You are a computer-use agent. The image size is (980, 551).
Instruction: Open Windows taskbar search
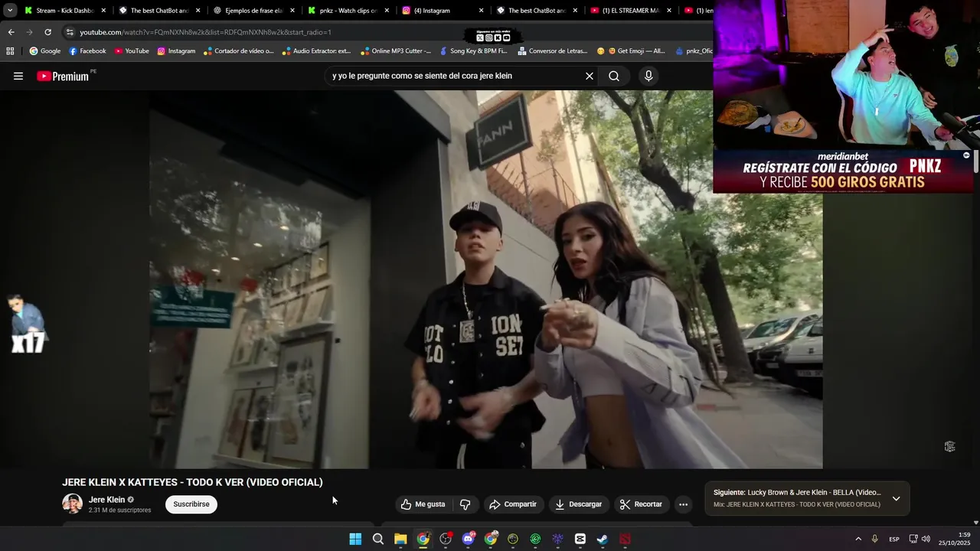coord(377,539)
